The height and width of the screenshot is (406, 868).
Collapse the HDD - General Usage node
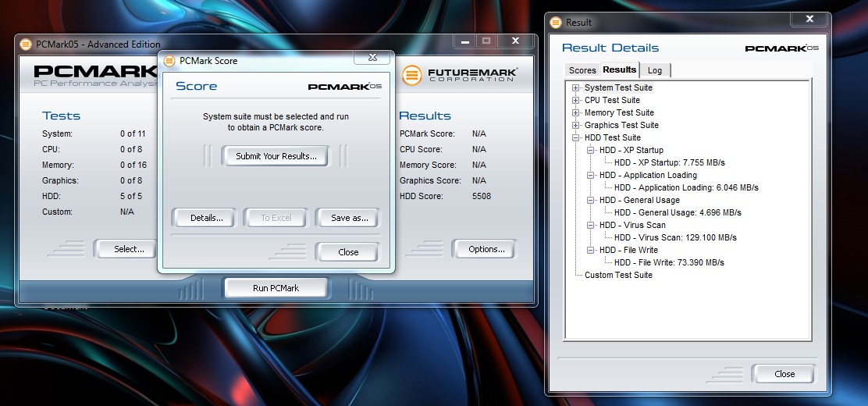tap(591, 200)
